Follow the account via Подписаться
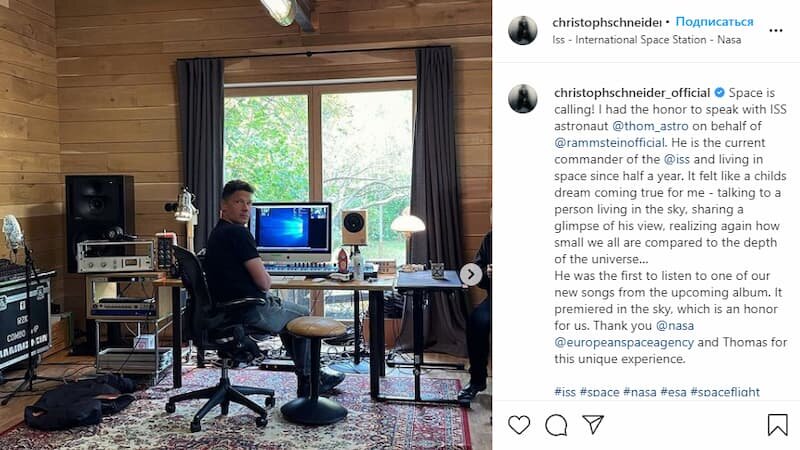Viewport: 800px width, 450px height. pyautogui.click(x=714, y=22)
